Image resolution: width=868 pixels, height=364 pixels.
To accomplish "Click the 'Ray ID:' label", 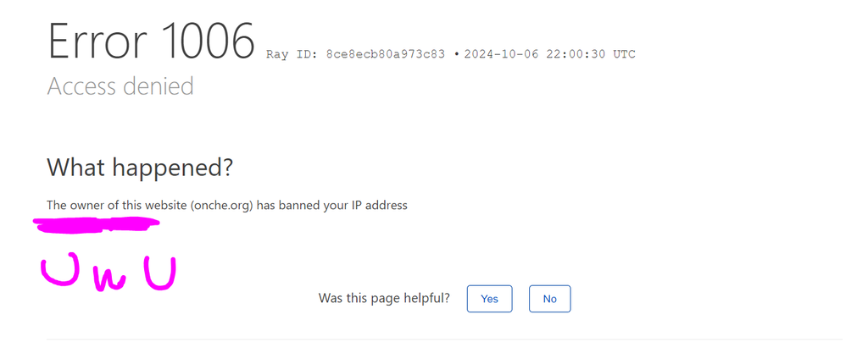I will pos(292,55).
